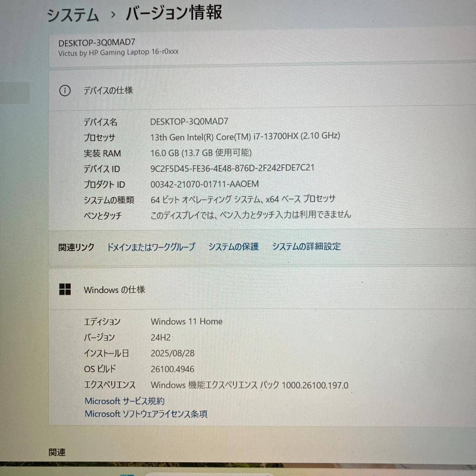The width and height of the screenshot is (476, 476).
Task: Click the OS ビルド label
Action: [100, 369]
